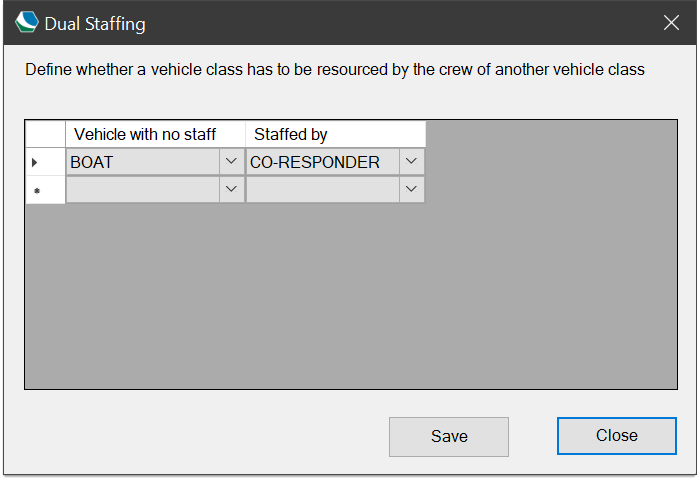Click the CO-RESPONDER cell text
Image resolution: width=700 pixels, height=481 pixels.
coord(315,162)
